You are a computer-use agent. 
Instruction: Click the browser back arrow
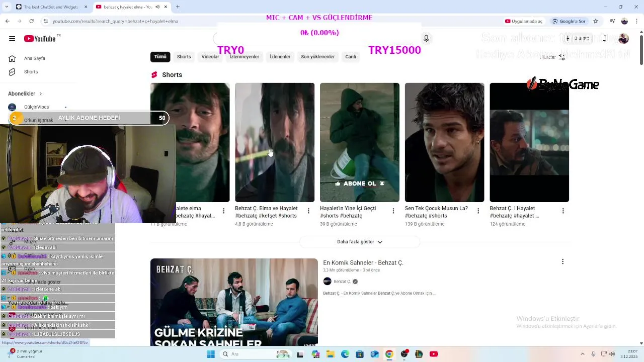(x=8, y=21)
